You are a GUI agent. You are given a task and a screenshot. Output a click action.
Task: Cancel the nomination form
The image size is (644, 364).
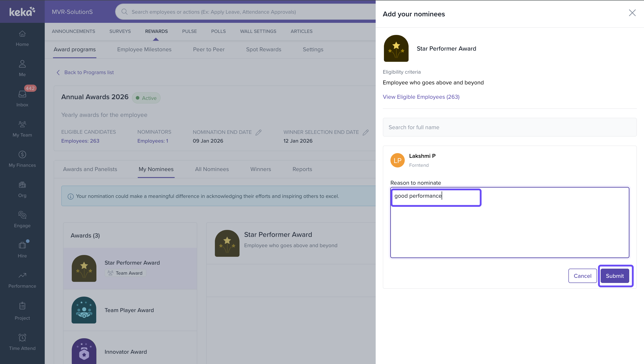(x=582, y=276)
